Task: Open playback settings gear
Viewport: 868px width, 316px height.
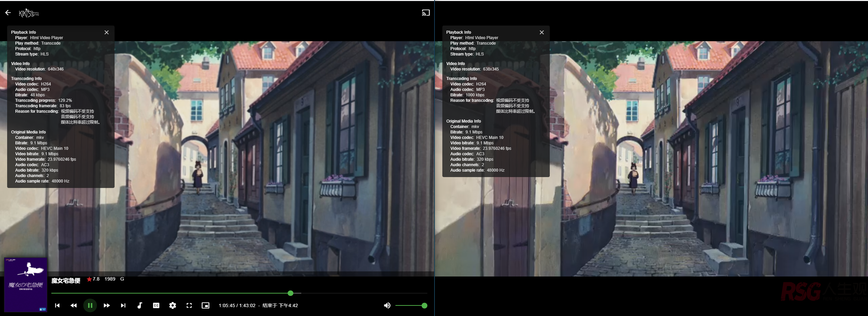Action: (173, 305)
